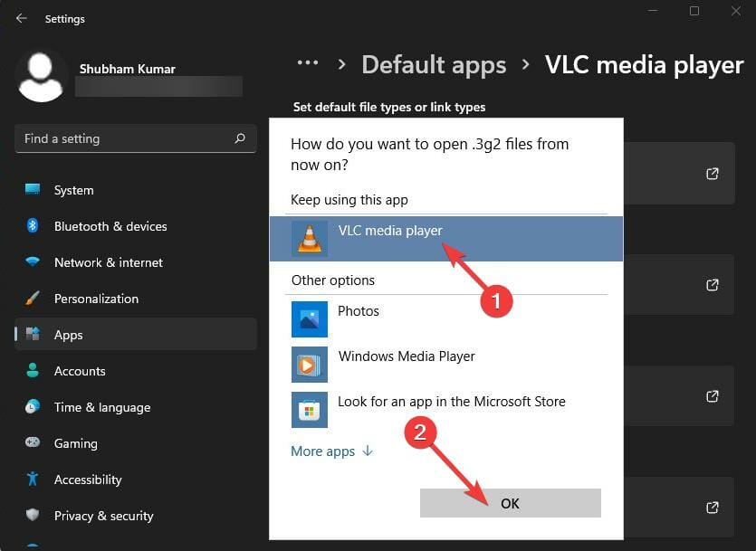
Task: Choose Photos as the app
Action: point(446,318)
